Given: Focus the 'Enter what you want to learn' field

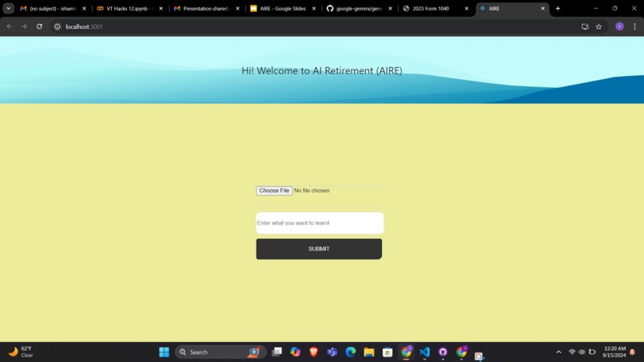Looking at the screenshot, I should point(320,223).
